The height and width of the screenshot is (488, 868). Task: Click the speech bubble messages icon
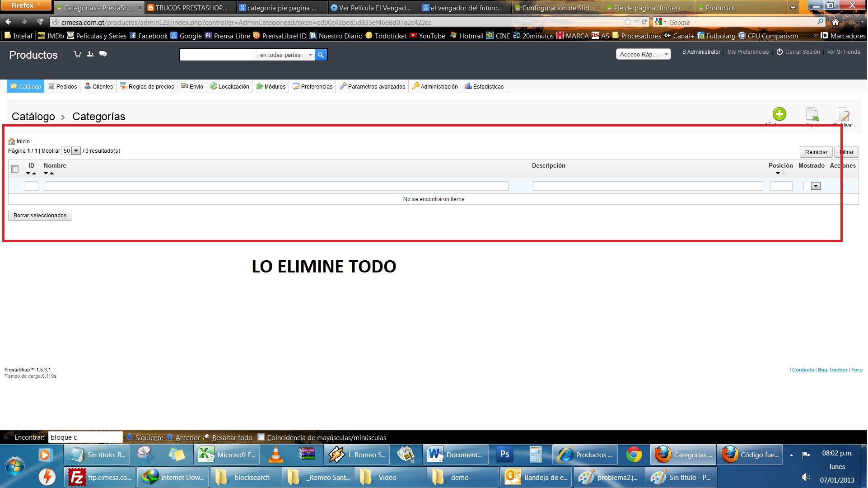(103, 54)
